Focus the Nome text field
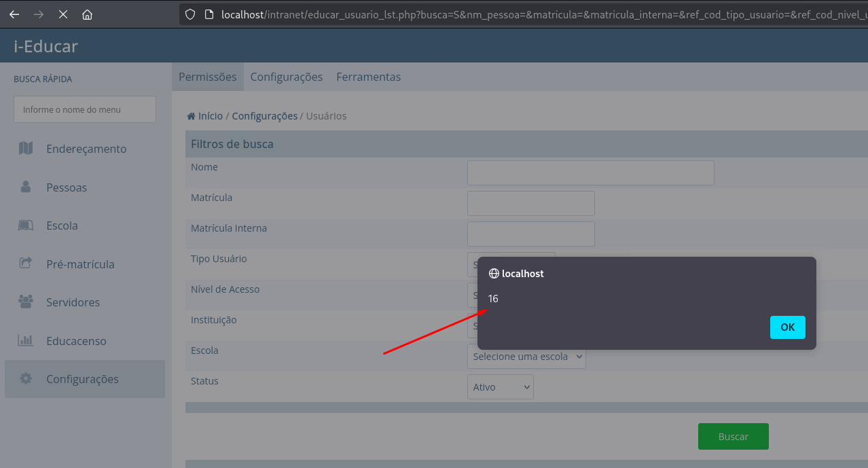Screen dimensions: 868x468 coord(590,173)
